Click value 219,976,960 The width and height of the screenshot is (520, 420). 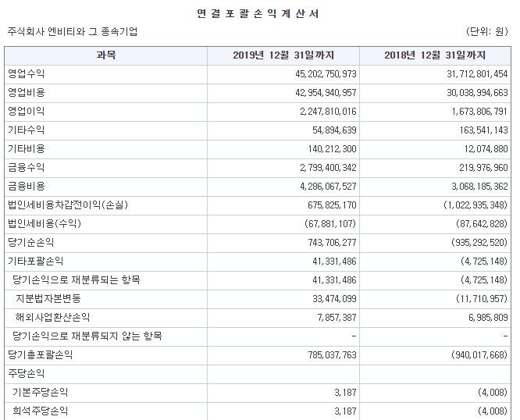pos(483,167)
